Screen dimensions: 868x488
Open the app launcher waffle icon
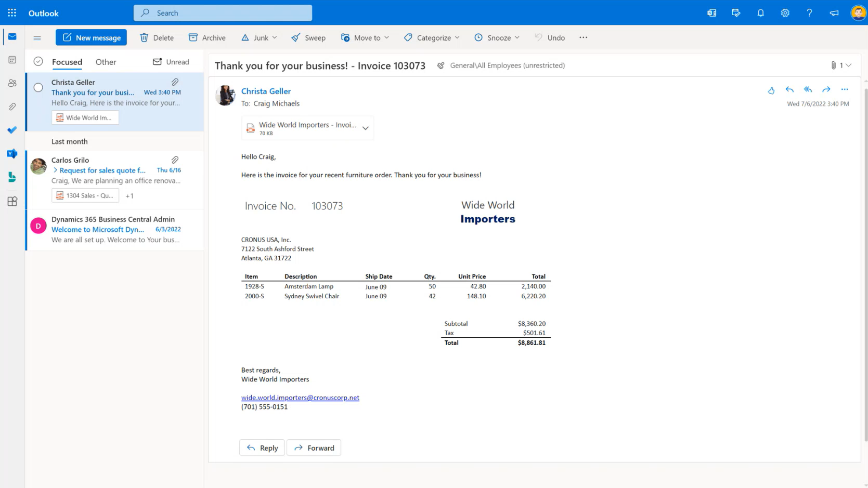(12, 13)
